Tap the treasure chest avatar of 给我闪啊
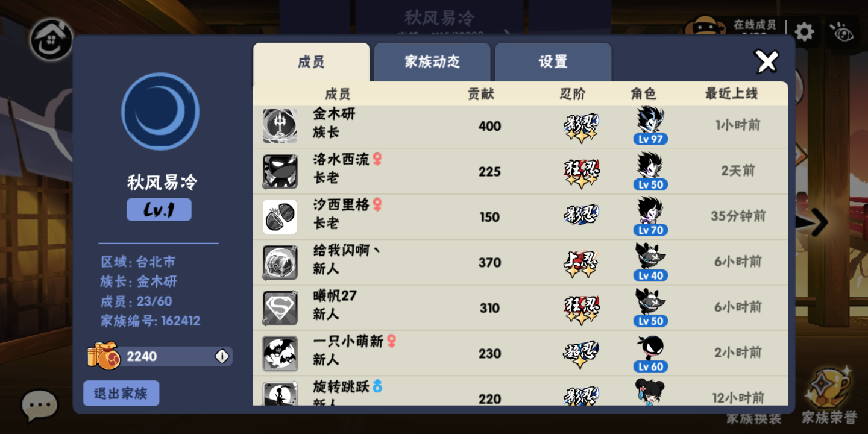This screenshot has height=434, width=868. tap(280, 262)
